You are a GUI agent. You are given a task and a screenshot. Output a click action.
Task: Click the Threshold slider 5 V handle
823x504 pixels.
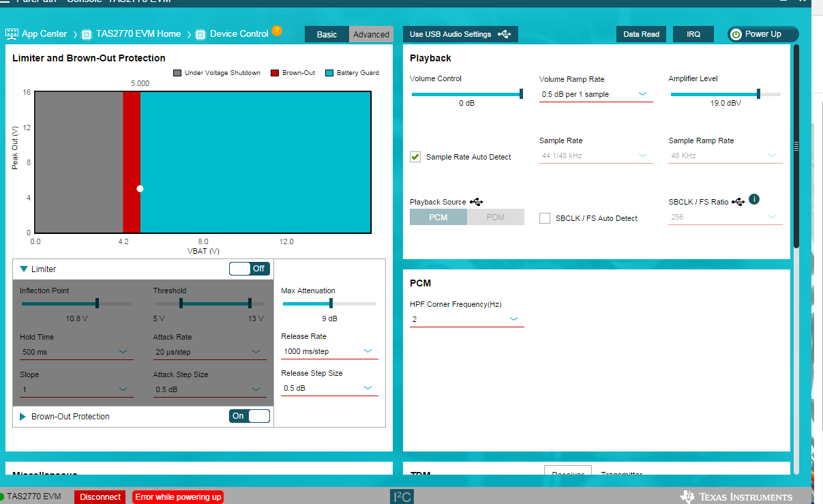pos(181,303)
